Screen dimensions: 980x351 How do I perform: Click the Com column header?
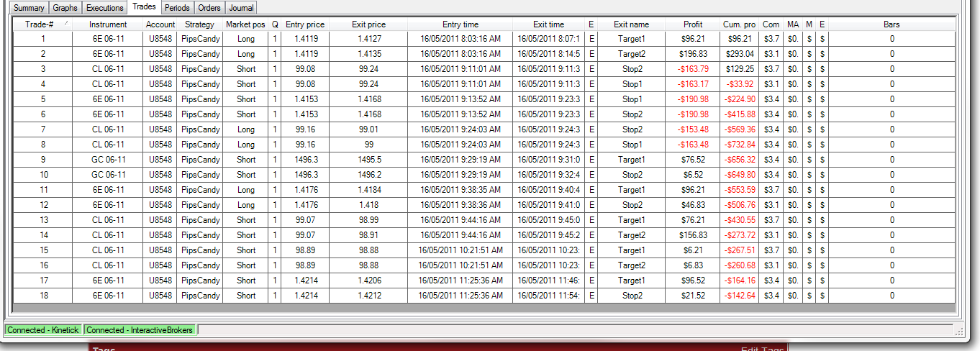[771, 24]
